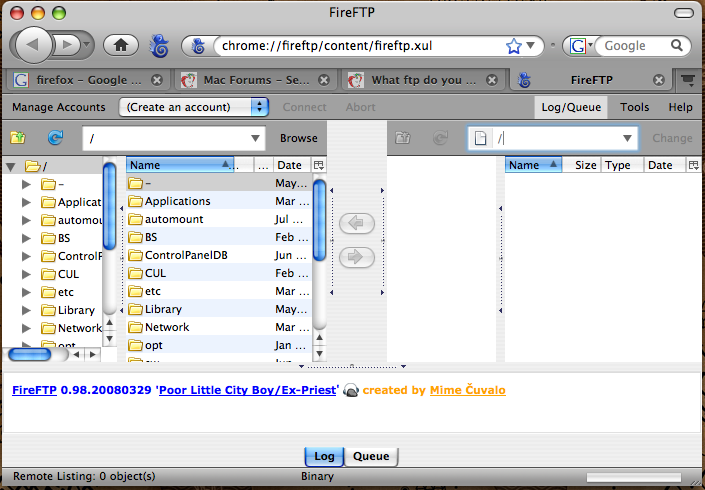Click the tree horizontal scrollbar thumb
This screenshot has width=705, height=490.
pyautogui.click(x=30, y=355)
